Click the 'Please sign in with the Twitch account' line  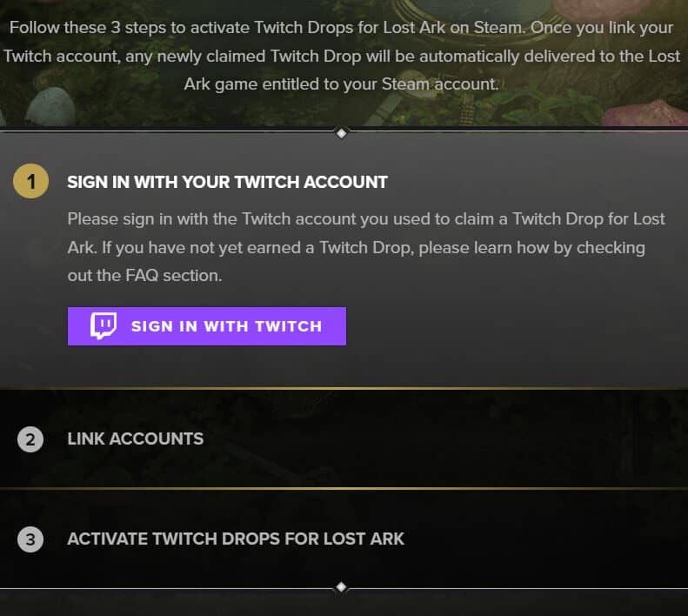(365, 218)
